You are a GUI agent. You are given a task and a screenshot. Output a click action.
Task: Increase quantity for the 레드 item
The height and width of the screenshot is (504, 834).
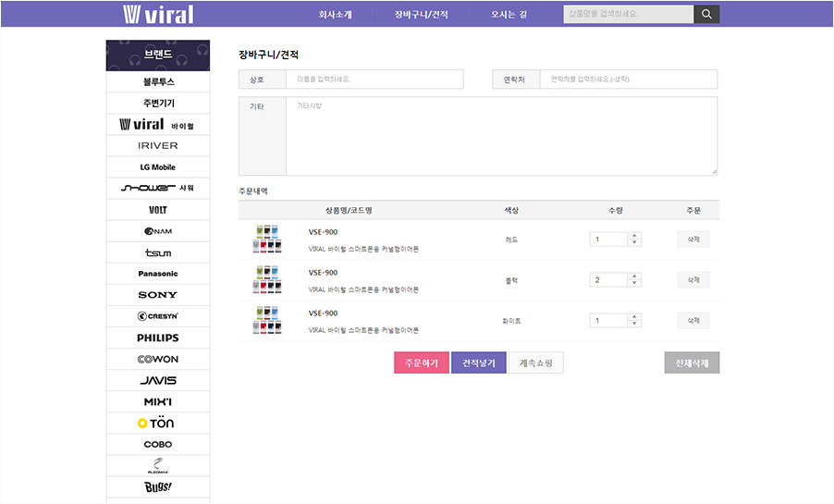pyautogui.click(x=634, y=236)
